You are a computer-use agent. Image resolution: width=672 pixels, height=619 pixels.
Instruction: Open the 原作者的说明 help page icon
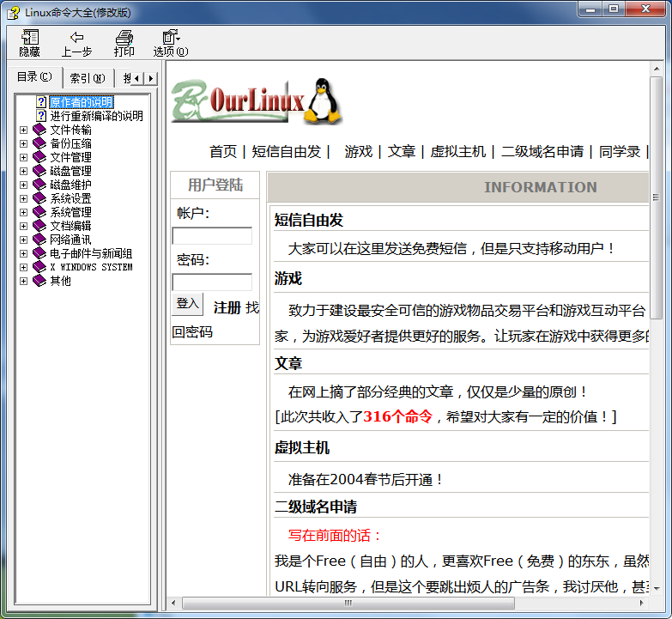point(40,102)
